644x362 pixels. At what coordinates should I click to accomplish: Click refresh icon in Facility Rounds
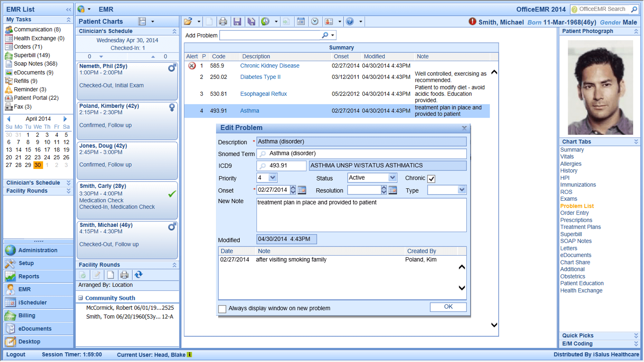(138, 275)
